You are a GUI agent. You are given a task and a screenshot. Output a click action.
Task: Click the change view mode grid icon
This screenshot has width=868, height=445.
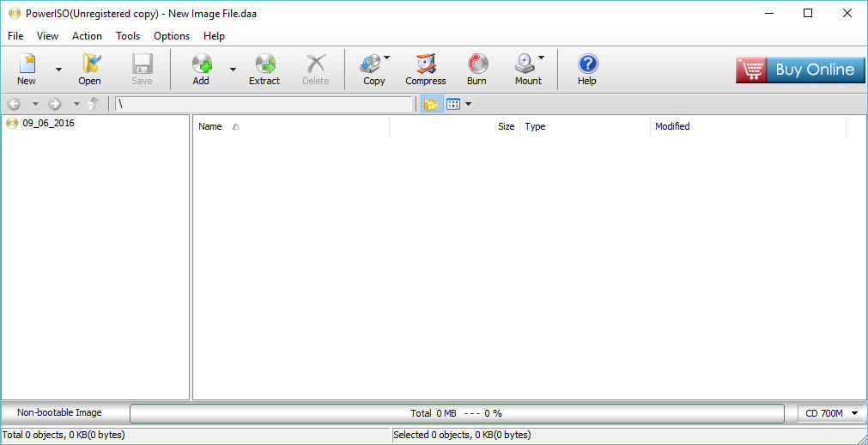[x=453, y=104]
